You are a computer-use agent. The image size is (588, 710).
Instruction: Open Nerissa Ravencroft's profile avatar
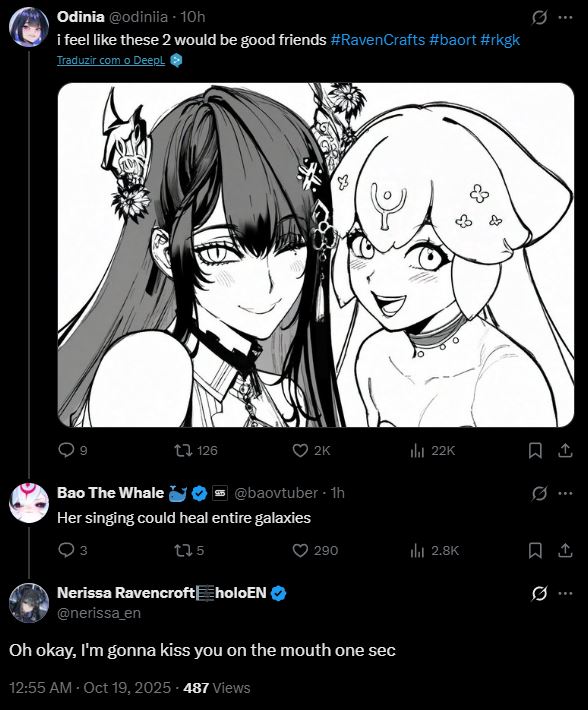coord(29,603)
